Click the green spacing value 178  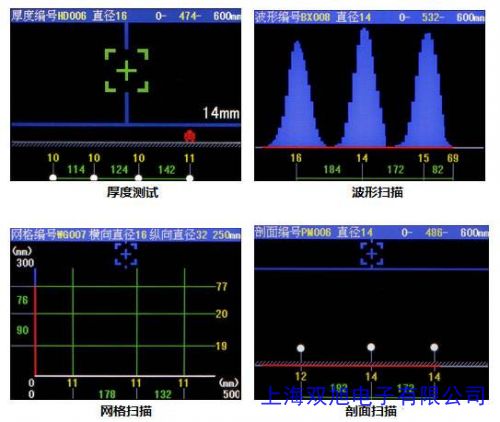107,394
